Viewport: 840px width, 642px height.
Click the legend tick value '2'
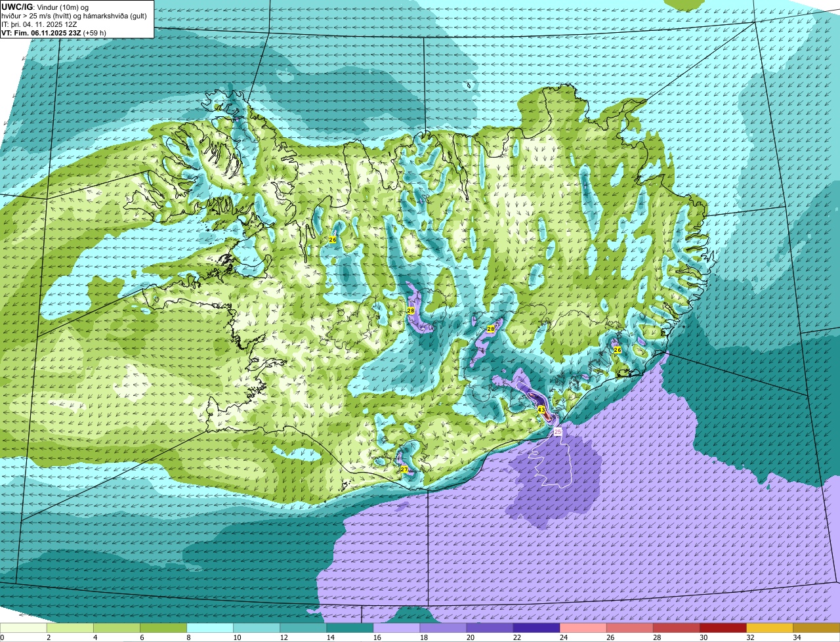49,637
